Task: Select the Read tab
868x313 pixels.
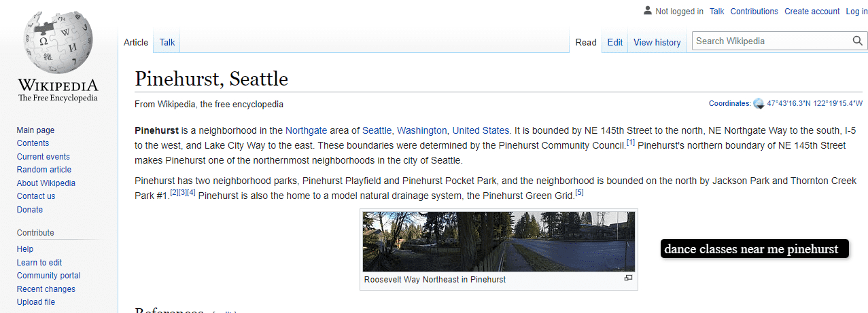Action: [586, 42]
